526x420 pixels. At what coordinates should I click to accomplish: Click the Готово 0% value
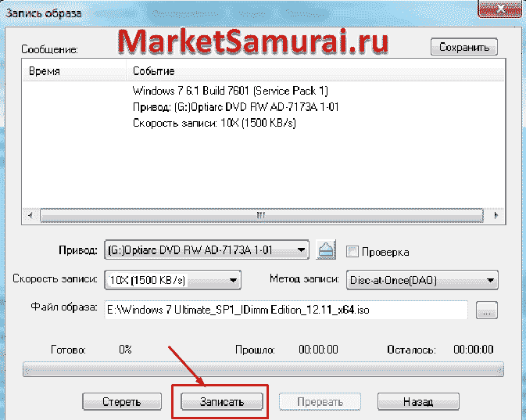coord(125,350)
